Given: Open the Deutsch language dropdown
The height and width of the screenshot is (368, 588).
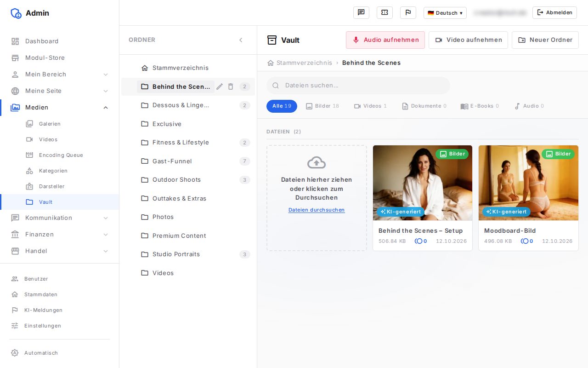Looking at the screenshot, I should point(445,13).
